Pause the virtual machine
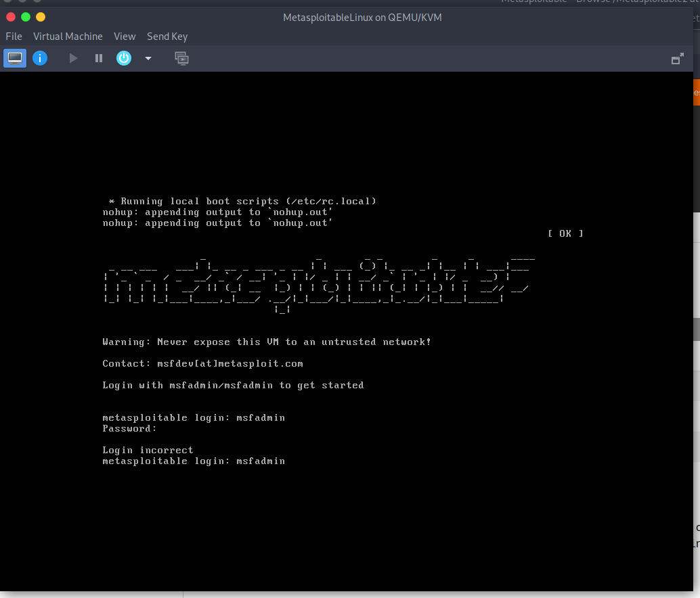The width and height of the screenshot is (700, 598). point(99,58)
